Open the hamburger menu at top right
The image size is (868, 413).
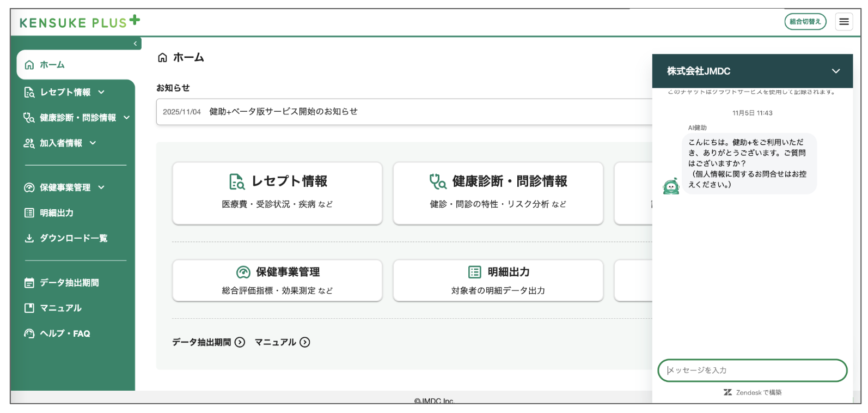pos(844,22)
